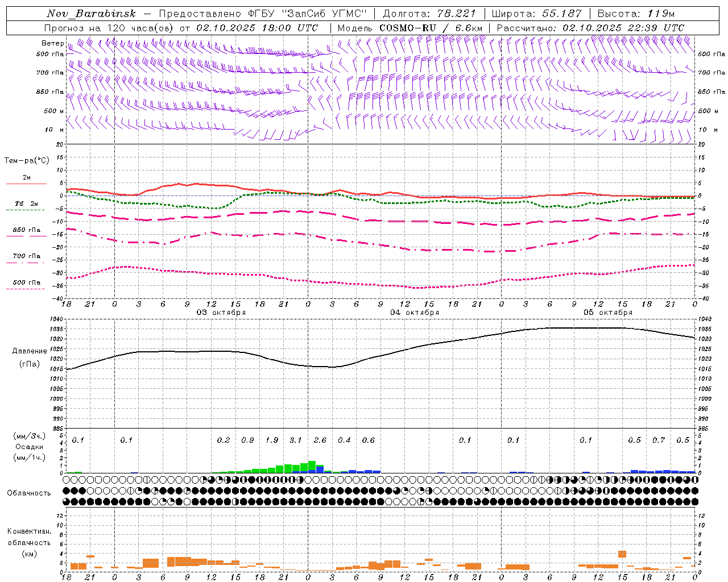Click the 'Высота: 119м' elevation text
728x582 pixels.
coord(636,14)
